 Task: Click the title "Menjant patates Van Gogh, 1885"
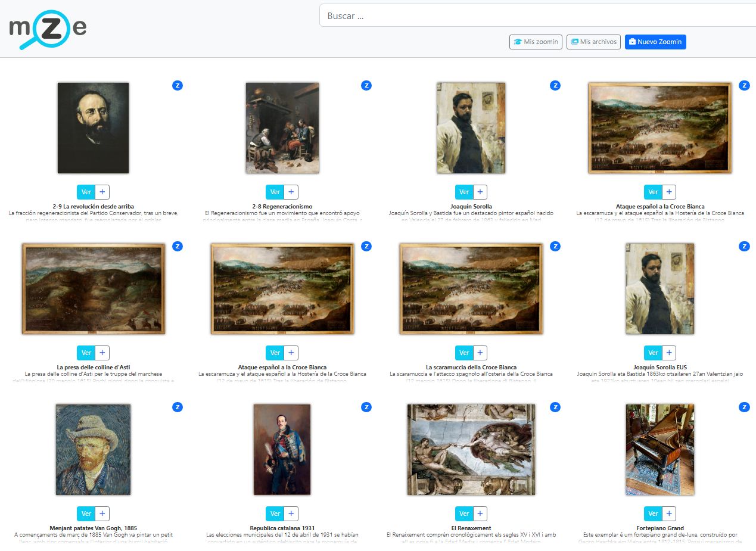(93, 528)
